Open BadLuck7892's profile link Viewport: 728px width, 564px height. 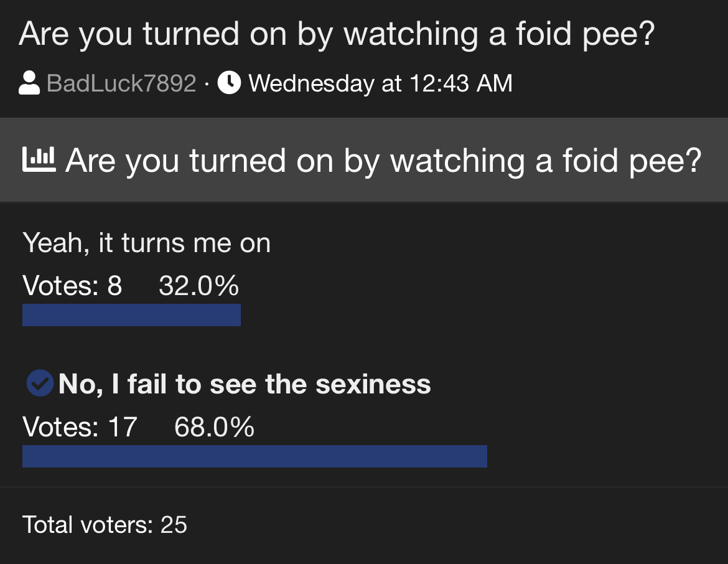pos(121,83)
